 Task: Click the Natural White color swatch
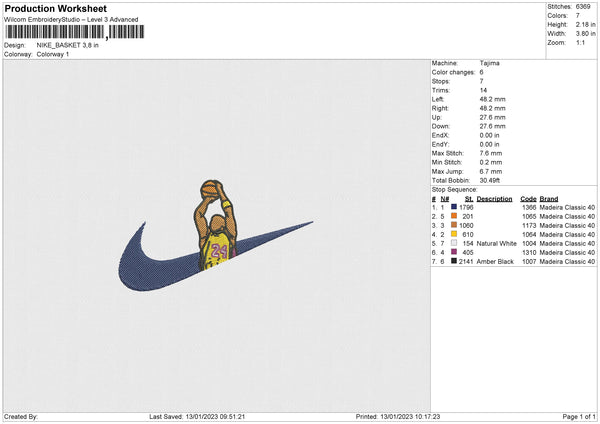454,243
